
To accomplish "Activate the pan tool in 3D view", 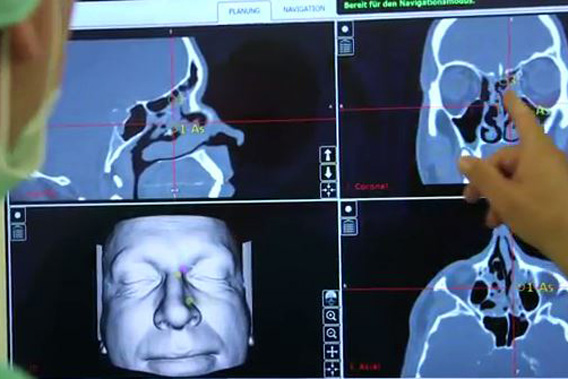I will 331,351.
